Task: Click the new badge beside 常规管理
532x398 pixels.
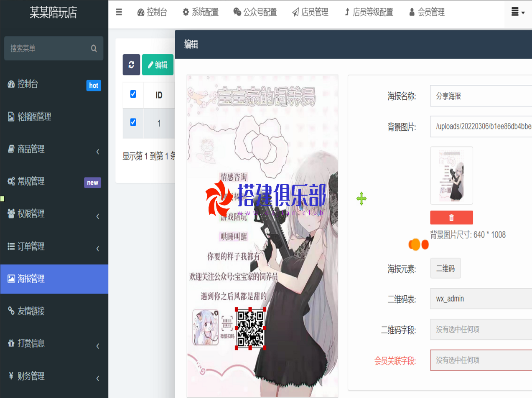Action: 93,183
